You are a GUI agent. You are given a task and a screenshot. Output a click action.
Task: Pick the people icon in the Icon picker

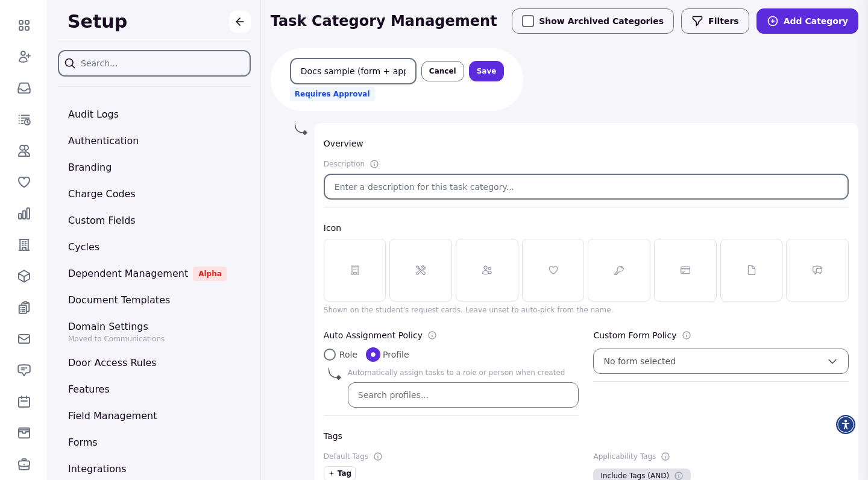[487, 270]
